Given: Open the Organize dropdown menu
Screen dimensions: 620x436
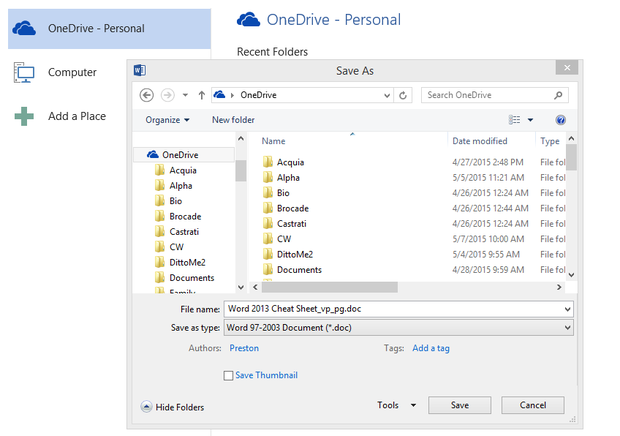Looking at the screenshot, I should pos(167,120).
